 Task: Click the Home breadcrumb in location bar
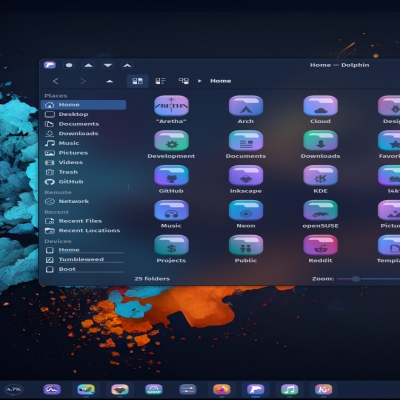pyautogui.click(x=221, y=81)
